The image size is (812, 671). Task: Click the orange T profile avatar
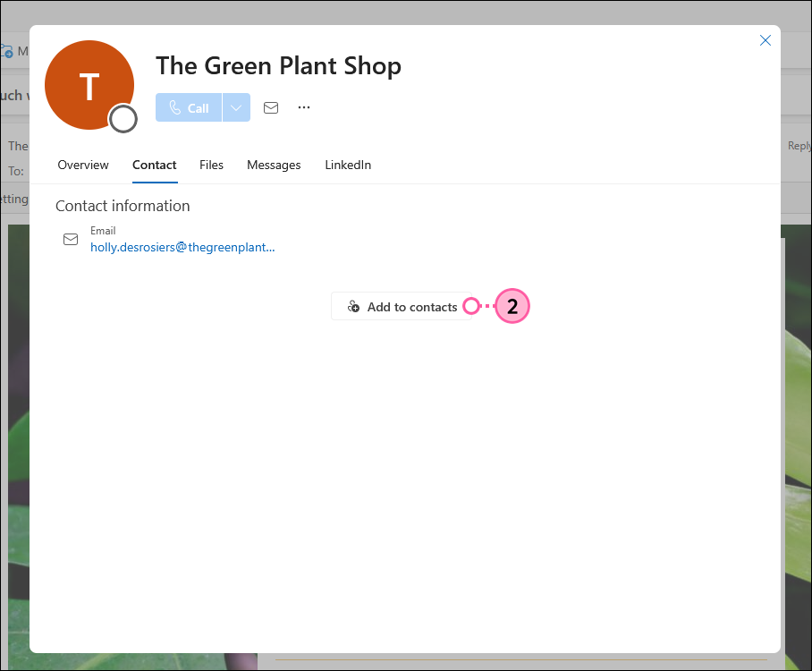tap(88, 84)
